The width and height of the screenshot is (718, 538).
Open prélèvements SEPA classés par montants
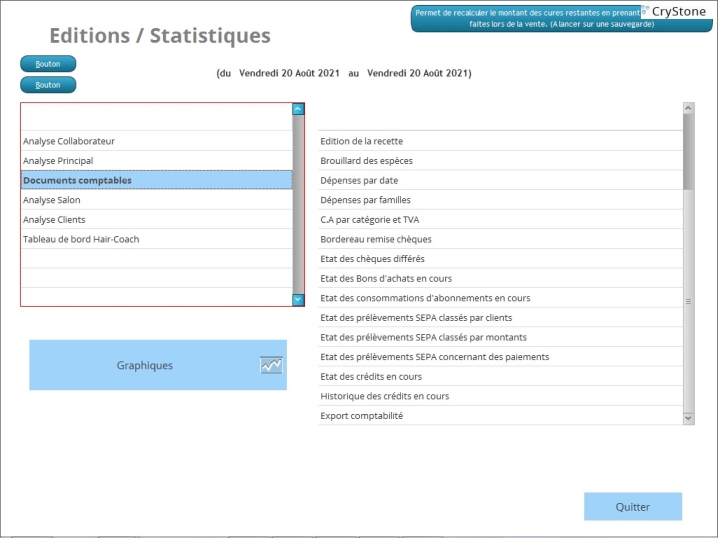point(500,337)
